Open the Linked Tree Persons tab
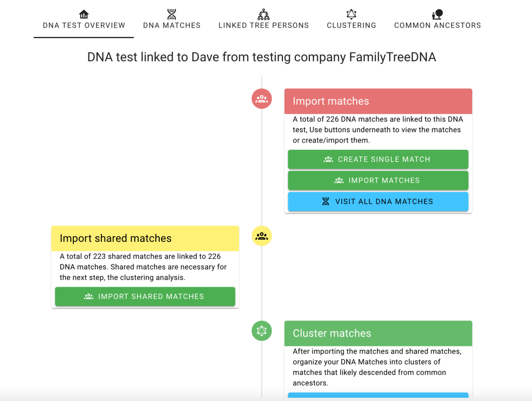Screen dimensions: 532x401 click(x=264, y=25)
